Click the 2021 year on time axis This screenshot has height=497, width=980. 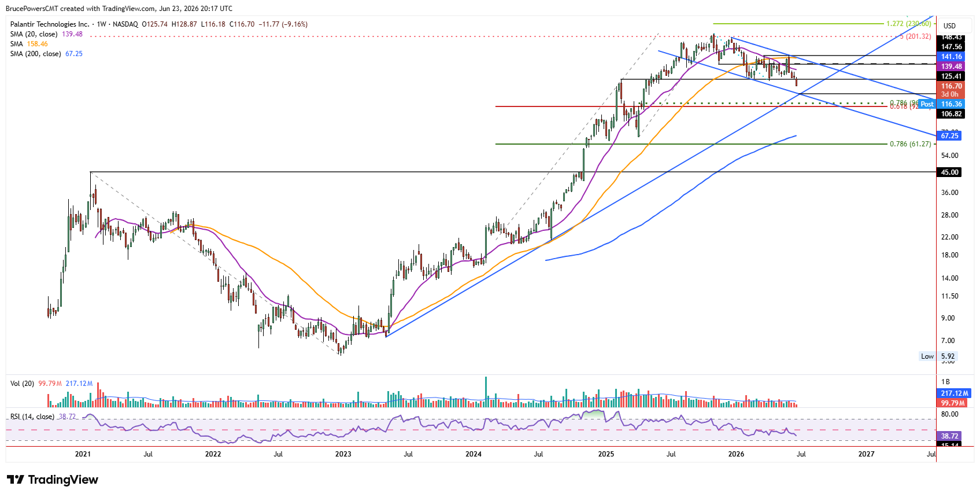(x=83, y=454)
